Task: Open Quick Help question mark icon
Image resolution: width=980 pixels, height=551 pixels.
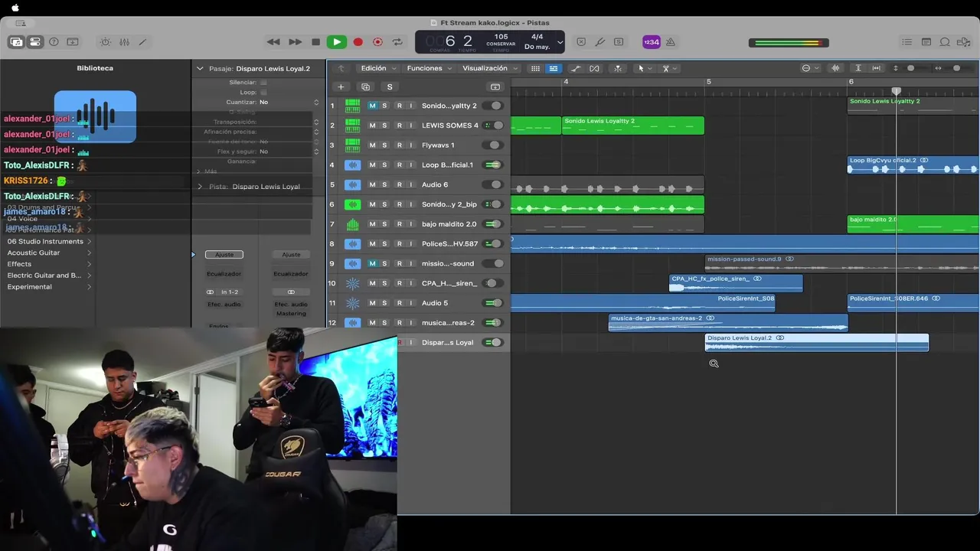Action: [54, 42]
